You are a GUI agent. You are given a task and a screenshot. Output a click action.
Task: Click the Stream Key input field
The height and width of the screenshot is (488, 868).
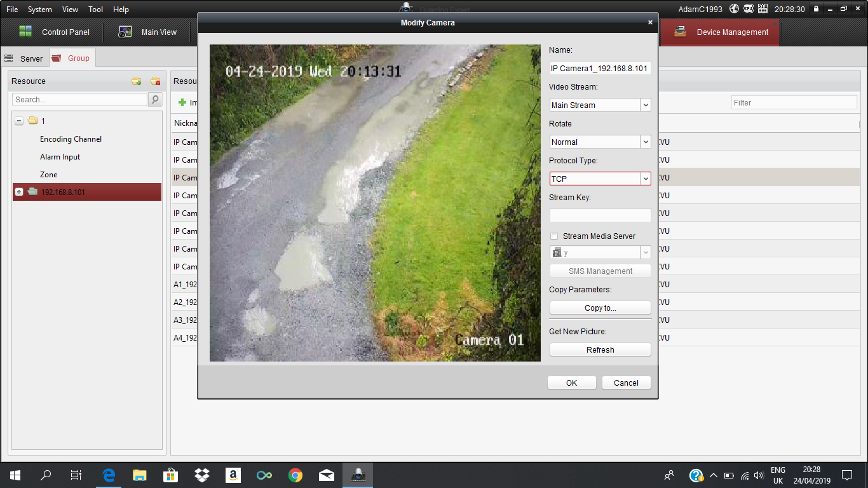pos(600,215)
